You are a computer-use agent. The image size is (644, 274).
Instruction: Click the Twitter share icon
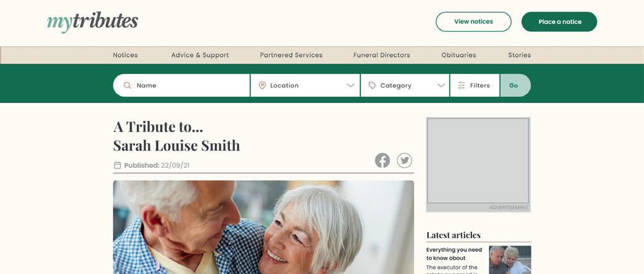(x=404, y=160)
